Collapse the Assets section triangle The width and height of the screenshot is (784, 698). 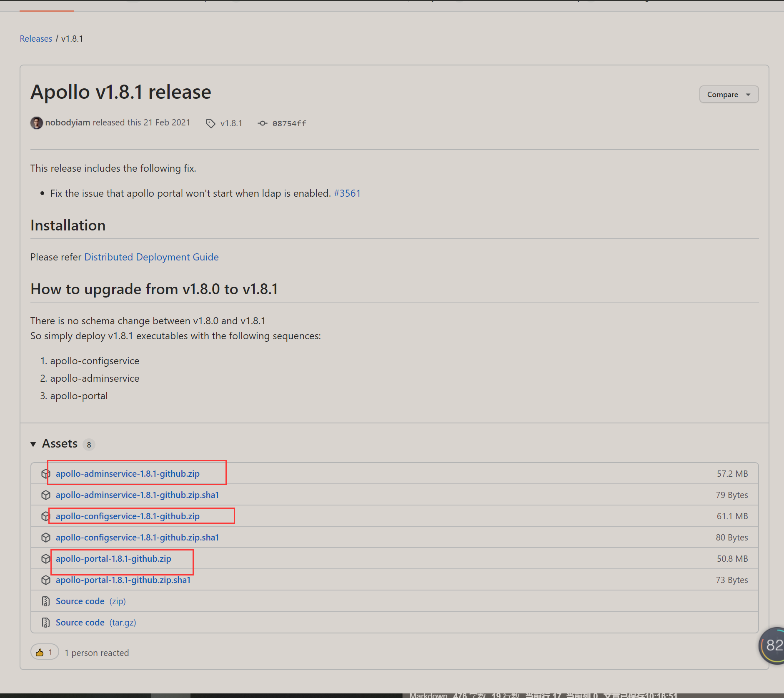tap(33, 444)
